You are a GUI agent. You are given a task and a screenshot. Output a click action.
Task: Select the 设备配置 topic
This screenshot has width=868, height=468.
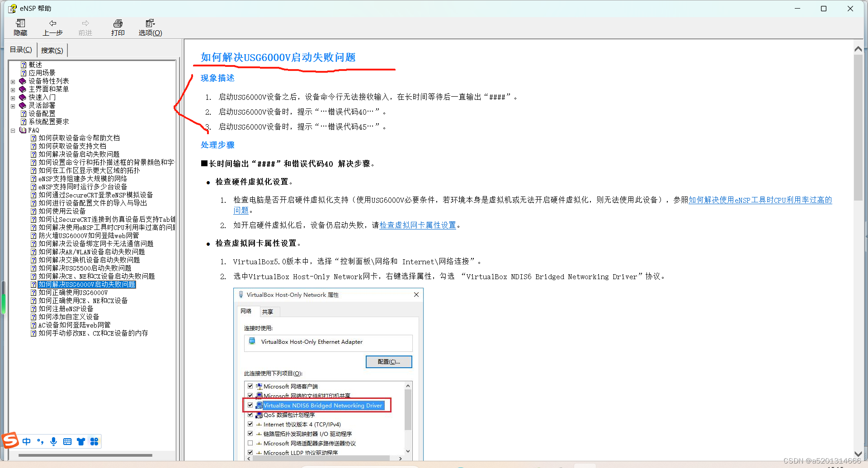[42, 113]
